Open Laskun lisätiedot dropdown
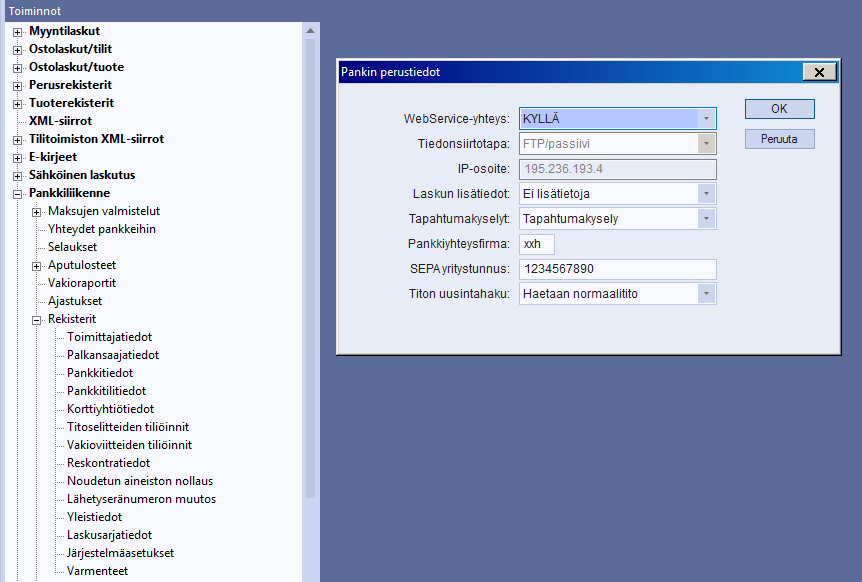This screenshot has width=862, height=582. [x=706, y=194]
